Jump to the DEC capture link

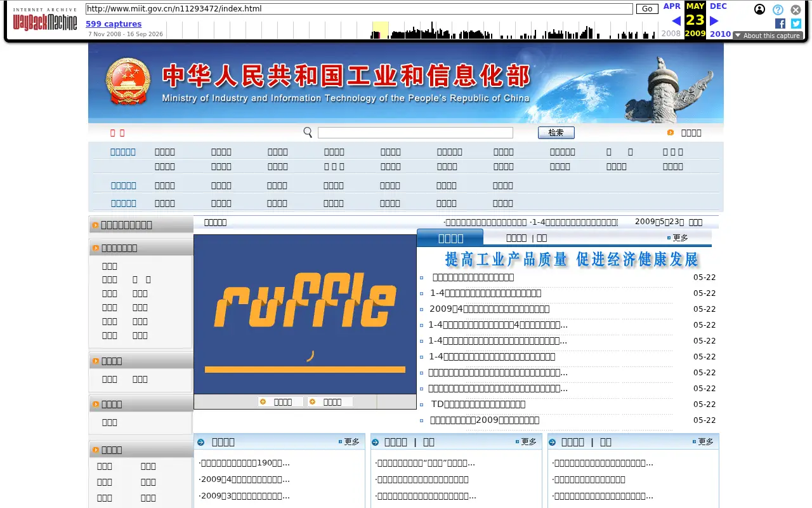click(718, 6)
